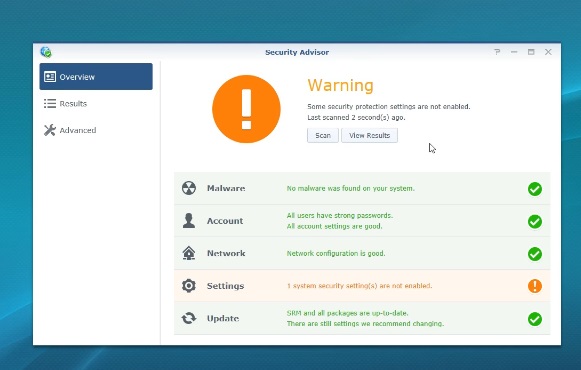Click 'All users have strong passwords.' text
This screenshot has height=370, width=581.
pyautogui.click(x=340, y=215)
